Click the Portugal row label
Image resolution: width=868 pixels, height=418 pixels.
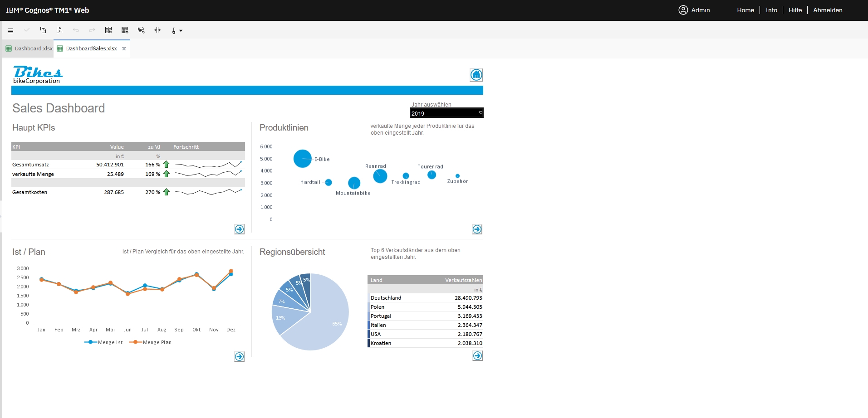coord(381,316)
